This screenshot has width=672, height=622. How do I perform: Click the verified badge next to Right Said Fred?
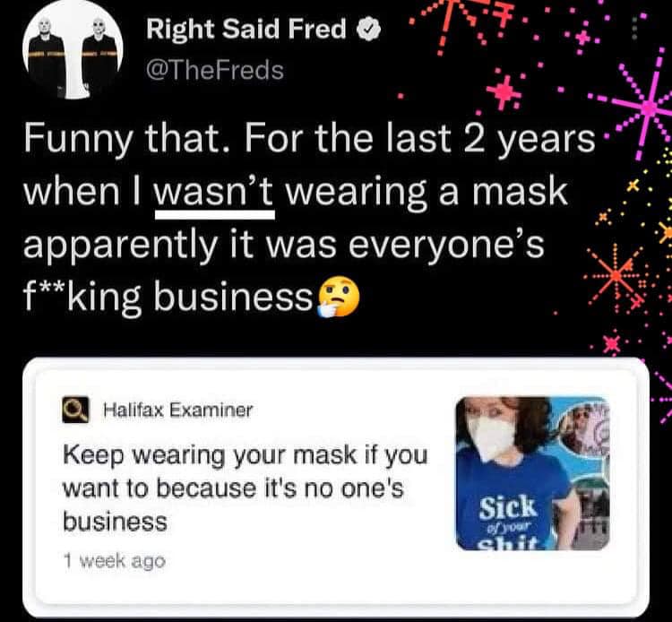click(368, 30)
